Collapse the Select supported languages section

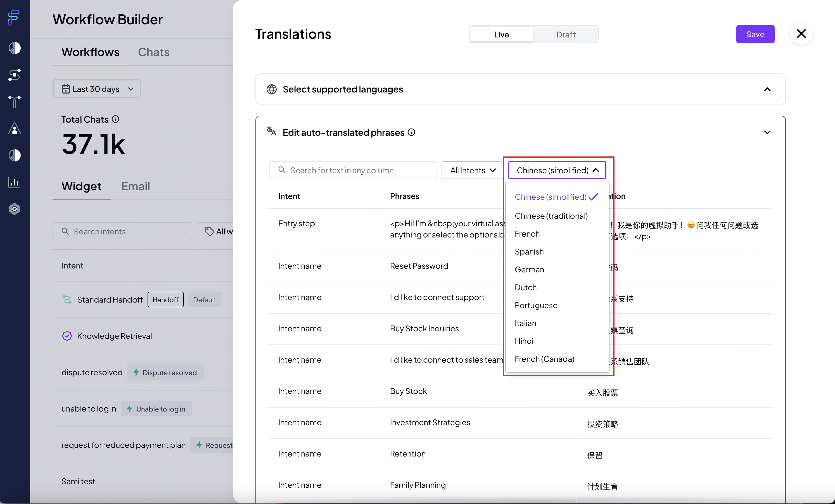(x=768, y=89)
